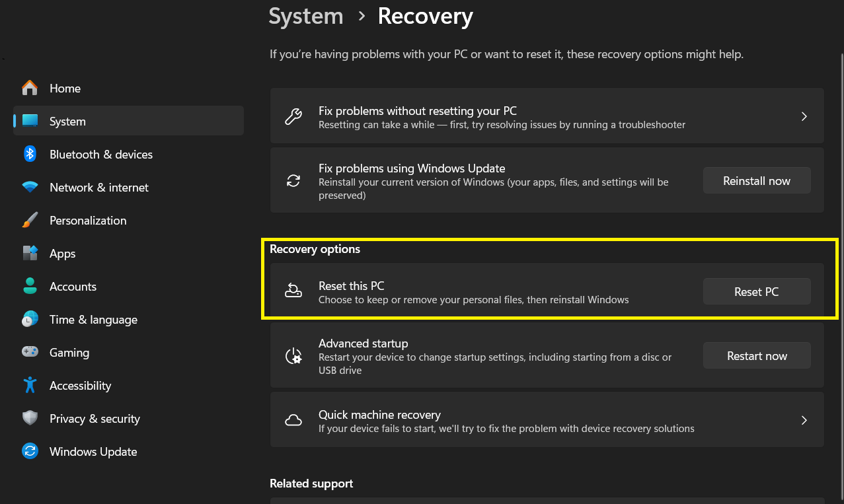This screenshot has width=844, height=504.
Task: Click the Restart now button
Action: point(757,355)
